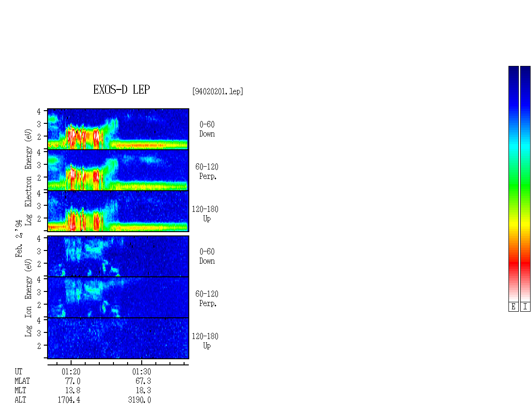Image resolution: width=532 pixels, height=412 pixels.
Task: Click the boxed I label under the color bar
Action: tap(525, 307)
